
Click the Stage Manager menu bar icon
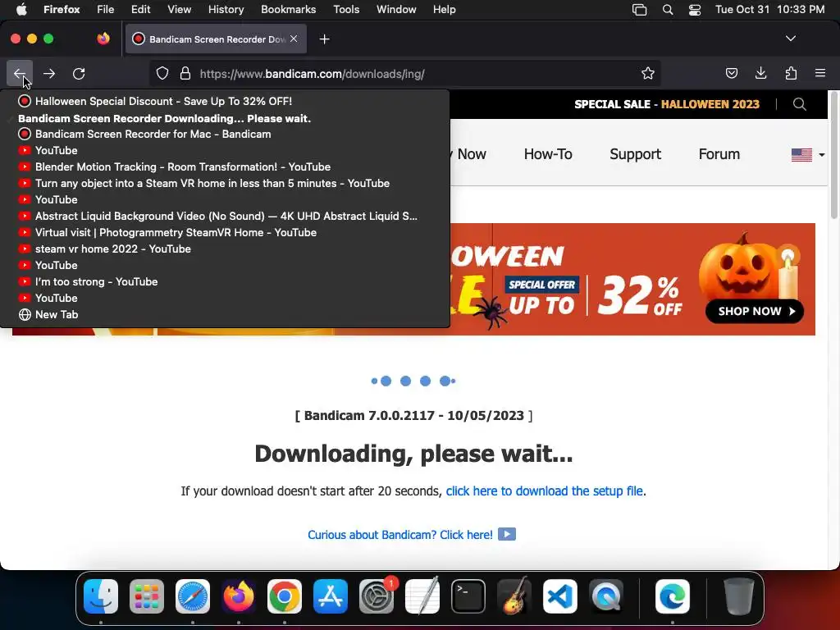tap(639, 10)
